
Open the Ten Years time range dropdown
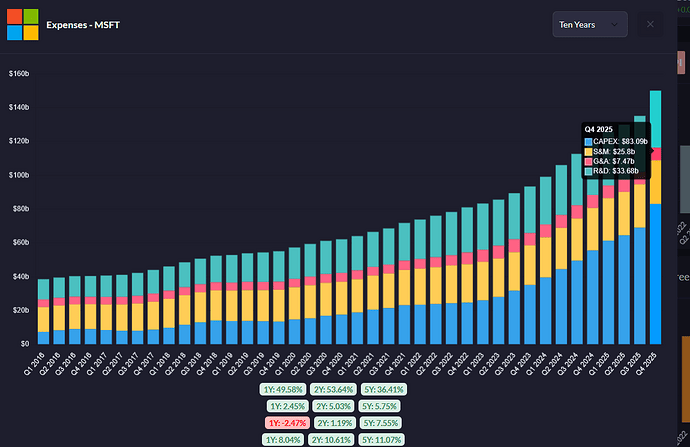coord(590,25)
